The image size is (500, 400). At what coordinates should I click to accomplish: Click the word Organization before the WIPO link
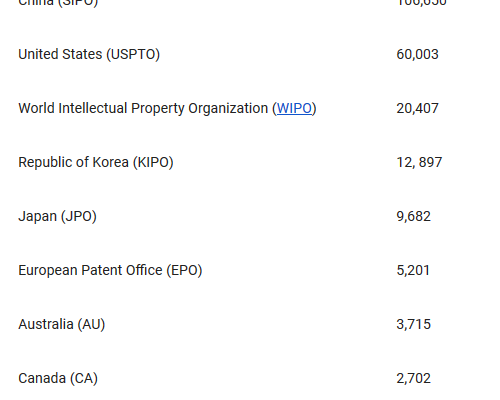click(228, 108)
